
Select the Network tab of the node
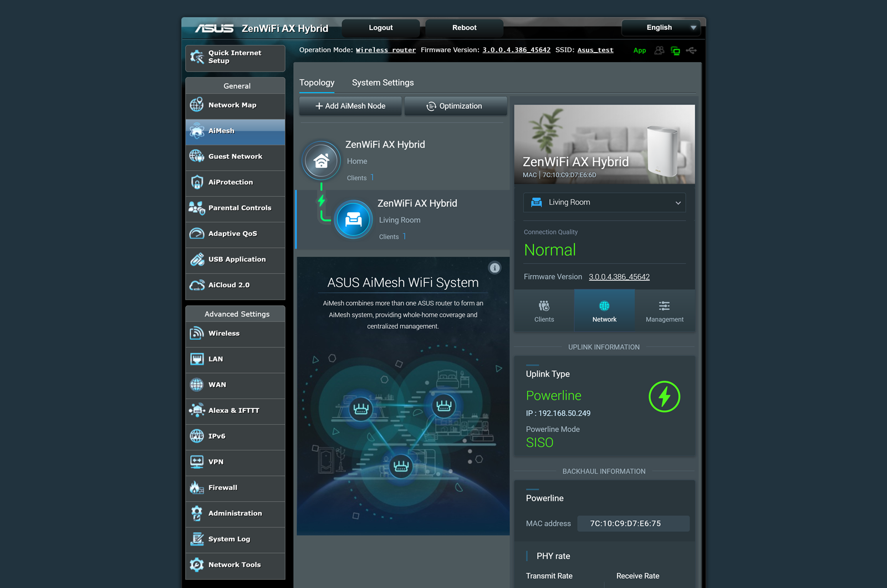[x=604, y=311]
